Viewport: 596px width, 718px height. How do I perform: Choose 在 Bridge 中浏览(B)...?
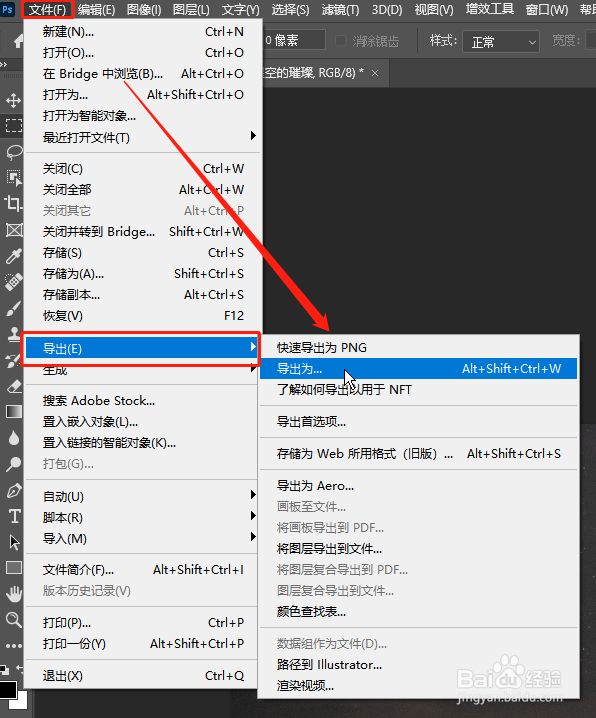[x=143, y=73]
